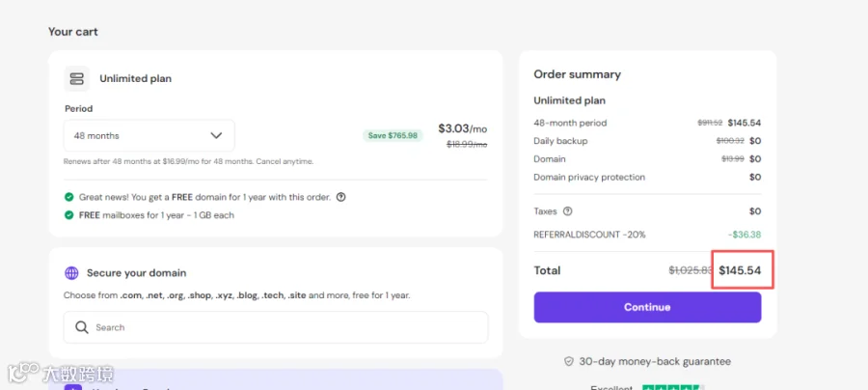Expand the period selector chevron arrow

(216, 136)
